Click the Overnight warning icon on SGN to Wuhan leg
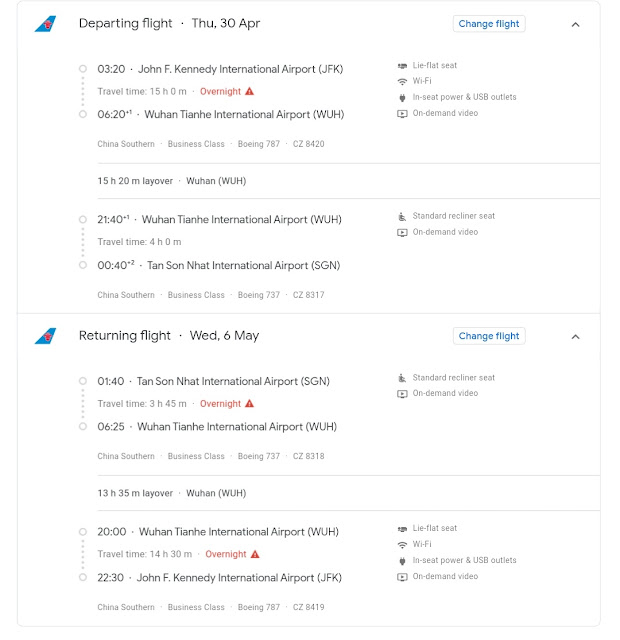620x640 pixels. click(249, 404)
